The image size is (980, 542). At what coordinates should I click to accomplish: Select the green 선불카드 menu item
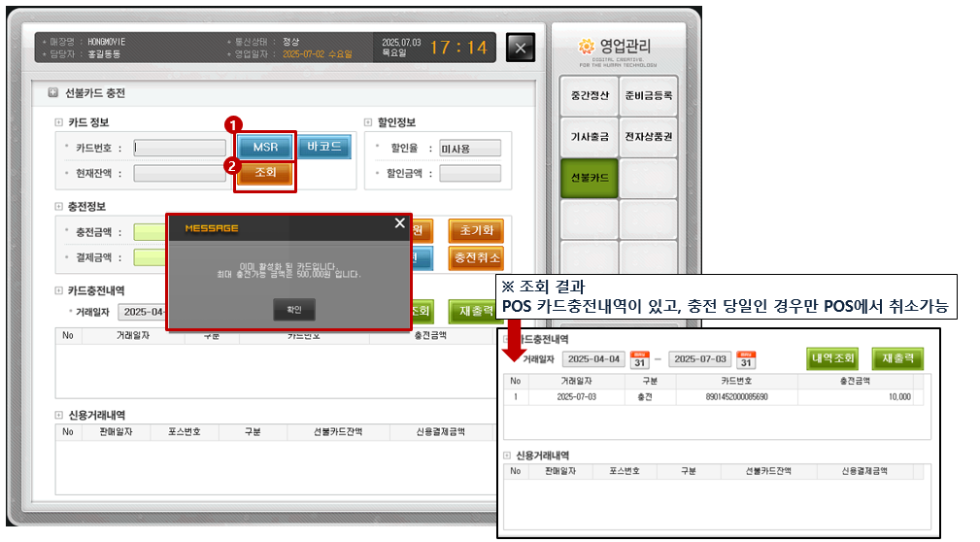[x=589, y=179]
